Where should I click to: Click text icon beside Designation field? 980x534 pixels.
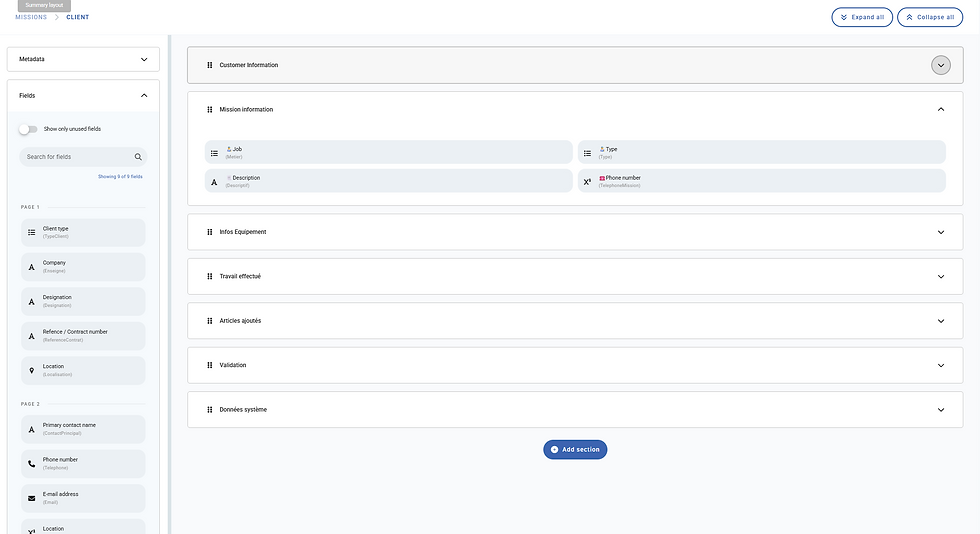point(31,301)
